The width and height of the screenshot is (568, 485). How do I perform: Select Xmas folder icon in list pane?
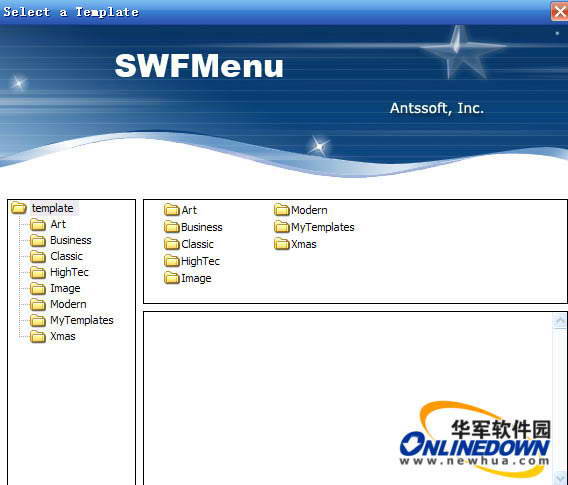click(282, 244)
